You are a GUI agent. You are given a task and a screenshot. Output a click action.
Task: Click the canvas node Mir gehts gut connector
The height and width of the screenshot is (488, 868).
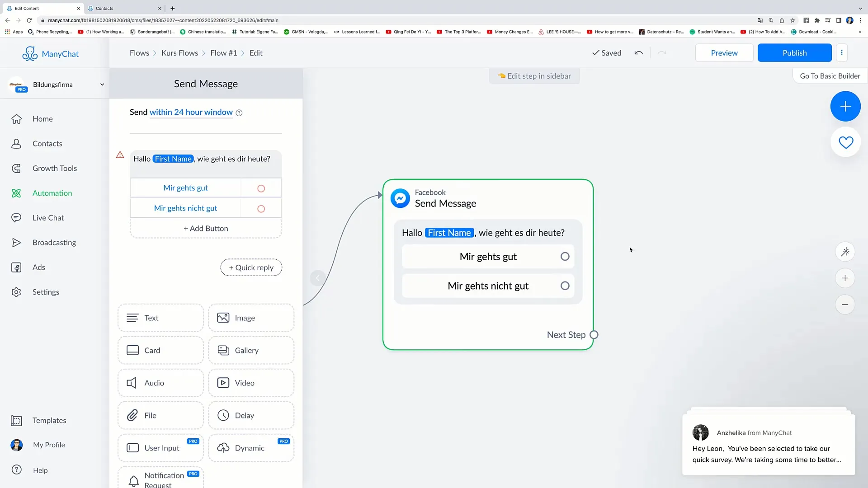565,257
